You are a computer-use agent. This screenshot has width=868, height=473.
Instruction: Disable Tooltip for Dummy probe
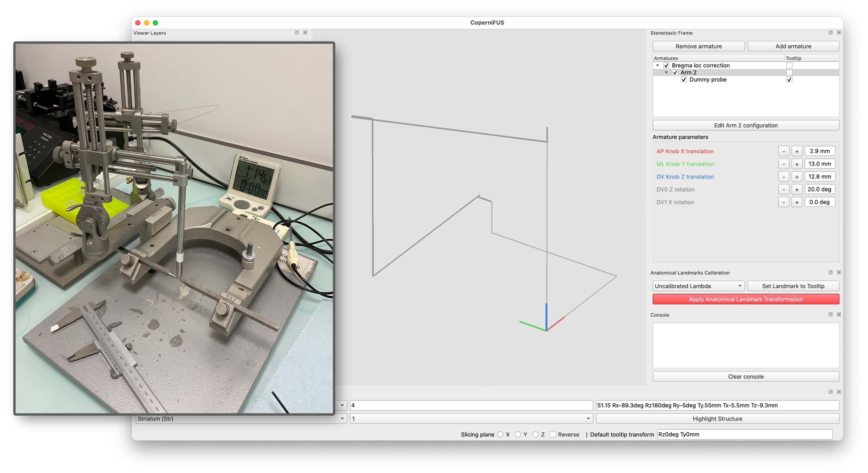(789, 80)
